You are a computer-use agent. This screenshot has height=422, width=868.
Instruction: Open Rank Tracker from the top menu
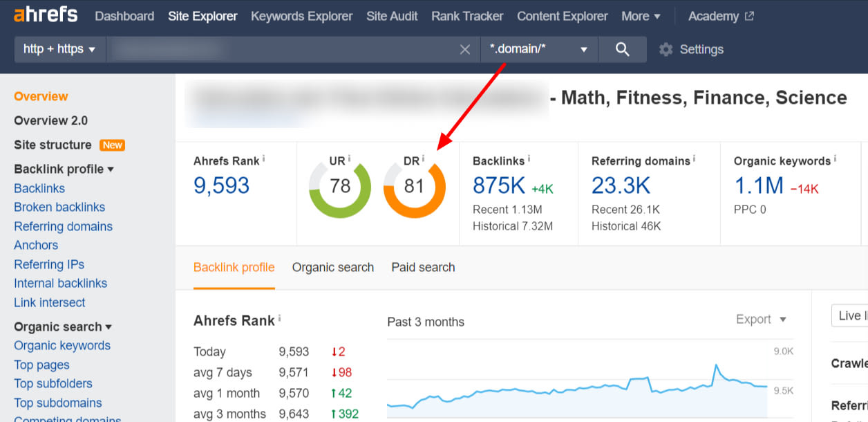click(x=467, y=15)
